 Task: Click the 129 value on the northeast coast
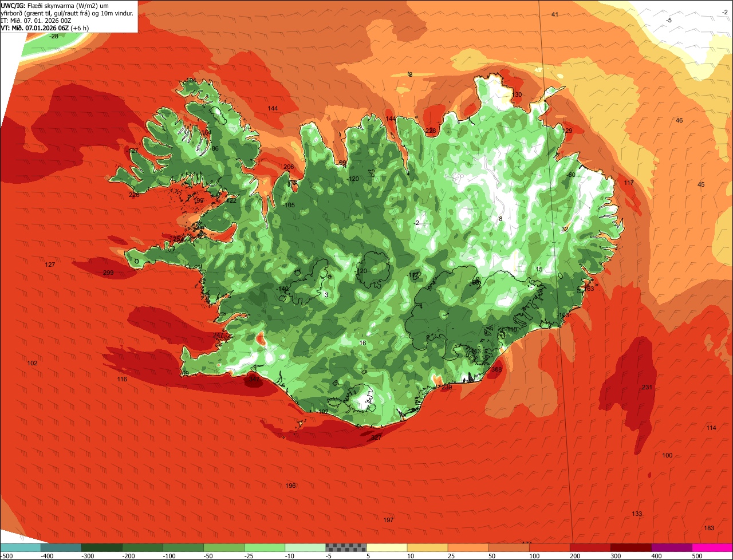tap(568, 131)
